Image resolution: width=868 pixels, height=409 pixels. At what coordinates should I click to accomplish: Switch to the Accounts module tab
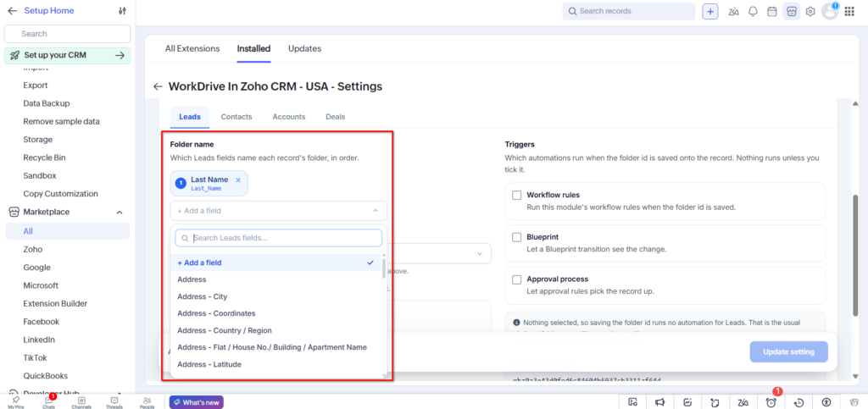288,117
